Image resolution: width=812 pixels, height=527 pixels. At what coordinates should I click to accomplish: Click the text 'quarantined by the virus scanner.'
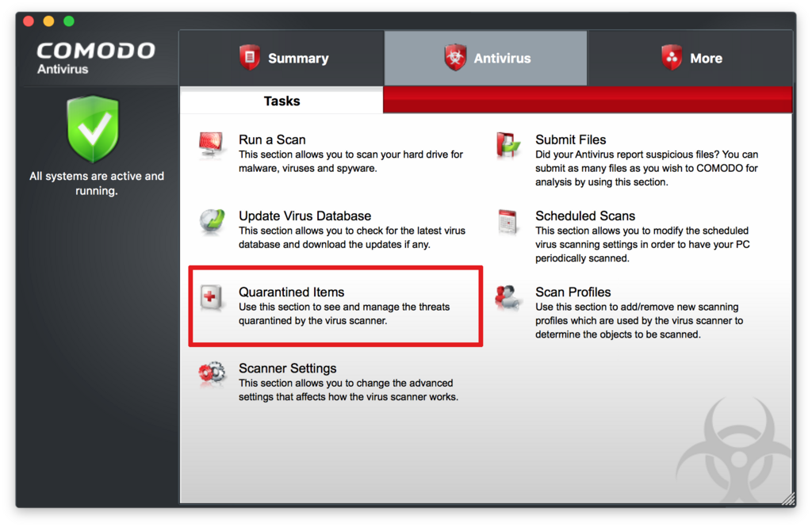pyautogui.click(x=312, y=320)
